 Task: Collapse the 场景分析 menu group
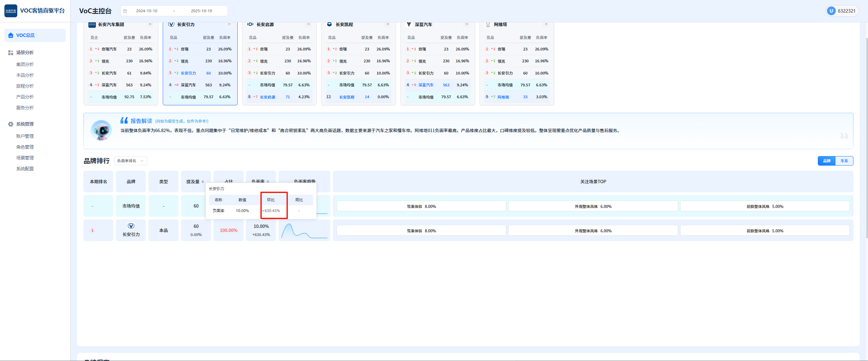pos(25,52)
